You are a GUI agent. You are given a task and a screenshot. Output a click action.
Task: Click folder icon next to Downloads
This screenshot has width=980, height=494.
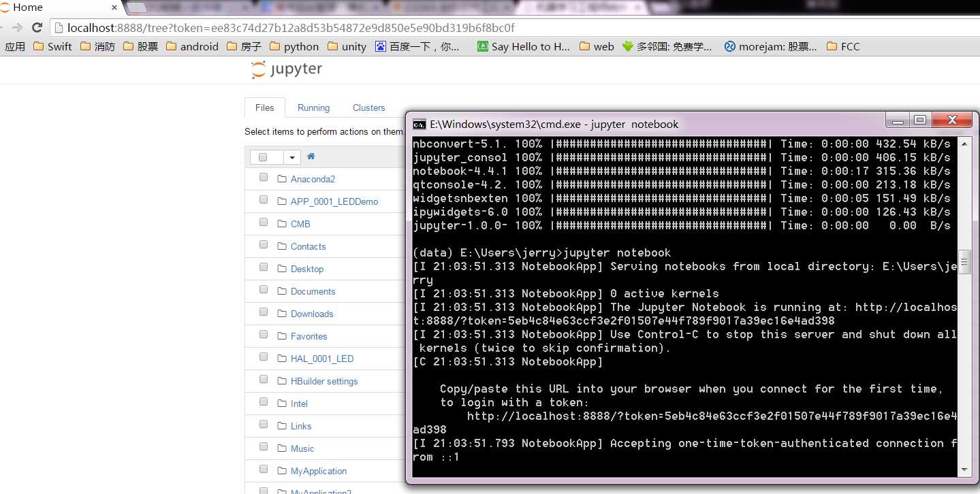pyautogui.click(x=282, y=314)
